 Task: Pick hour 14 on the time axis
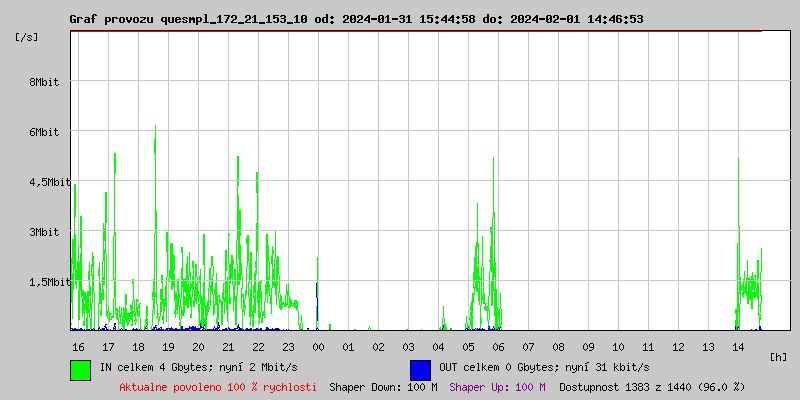[738, 347]
